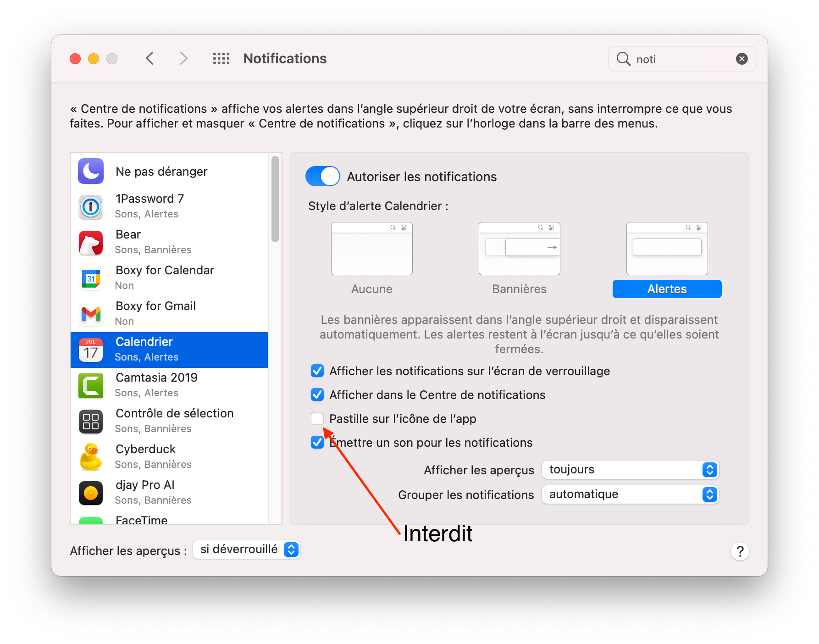Uncheck Afficher les notifications sur l'écran de verrouillage
The height and width of the screenshot is (644, 819).
point(317,371)
